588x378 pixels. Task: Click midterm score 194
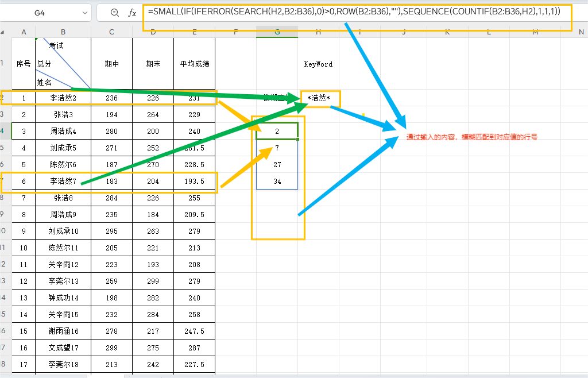[112, 114]
